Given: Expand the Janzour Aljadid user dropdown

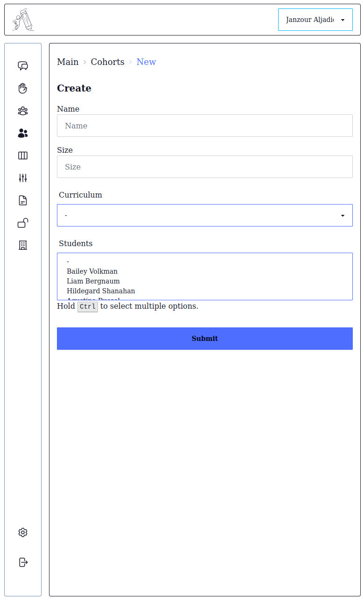Looking at the screenshot, I should point(315,20).
